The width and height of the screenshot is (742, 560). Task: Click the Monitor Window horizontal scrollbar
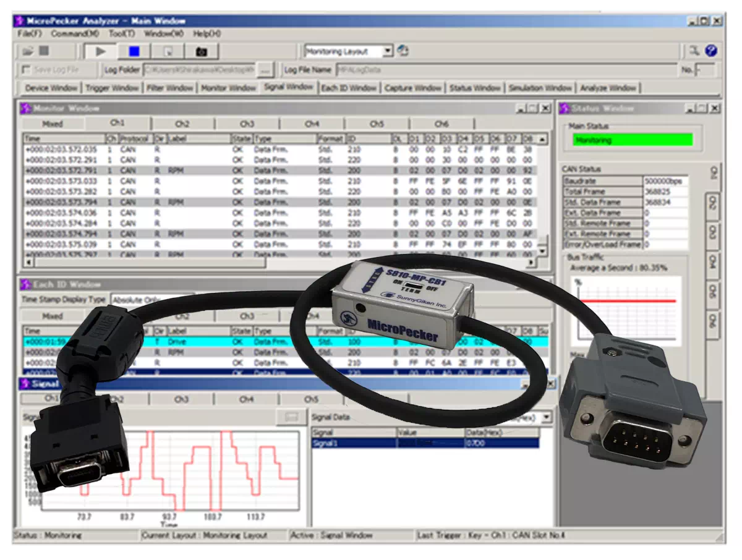(278, 263)
